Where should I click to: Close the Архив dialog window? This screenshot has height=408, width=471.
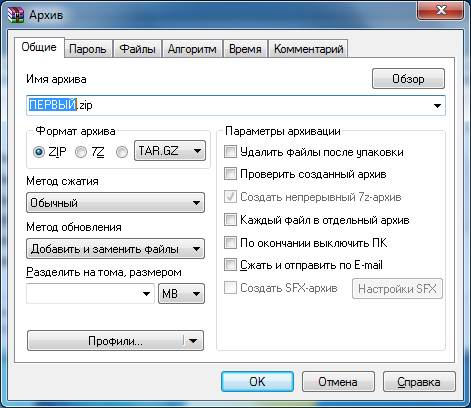(x=441, y=11)
